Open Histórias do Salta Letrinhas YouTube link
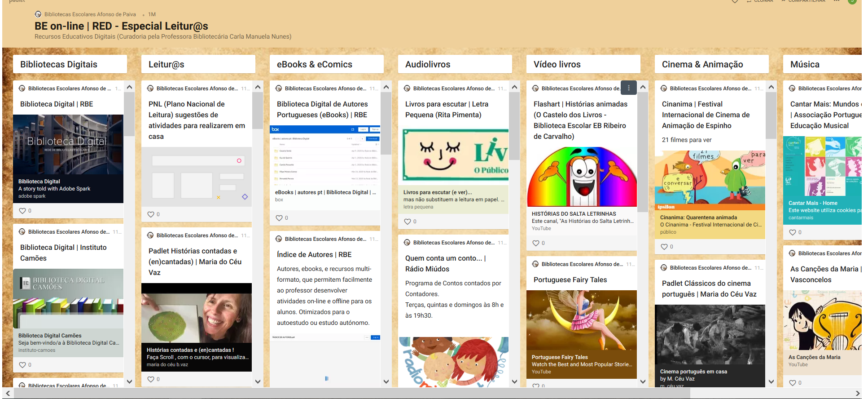The image size is (868, 399). [582, 221]
